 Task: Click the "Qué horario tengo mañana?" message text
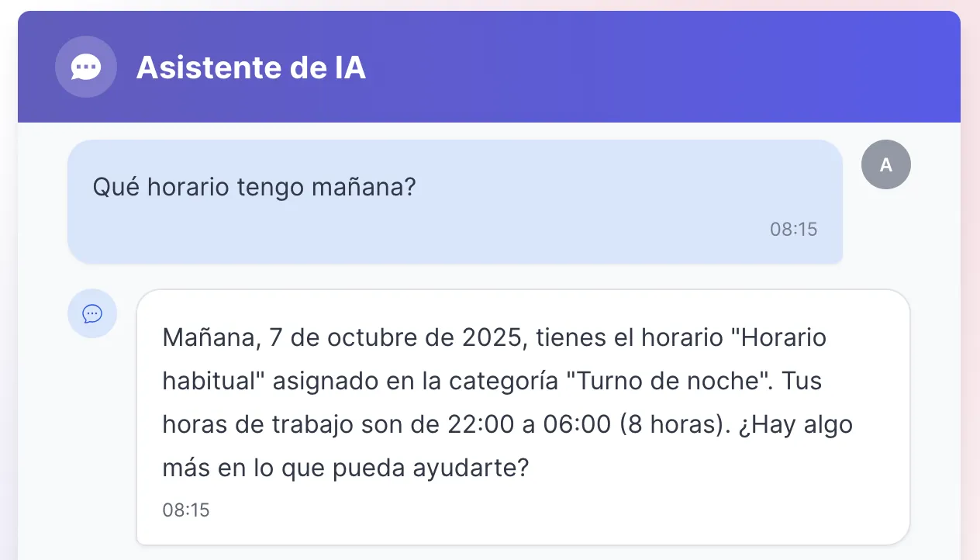pos(254,187)
